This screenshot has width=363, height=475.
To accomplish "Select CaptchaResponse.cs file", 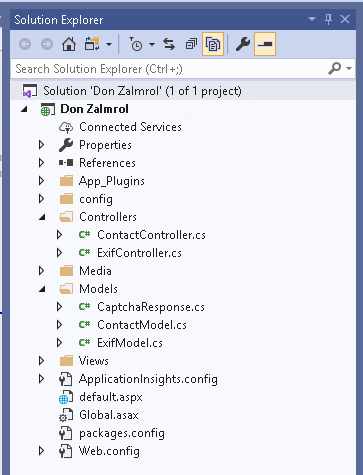I will [151, 307].
